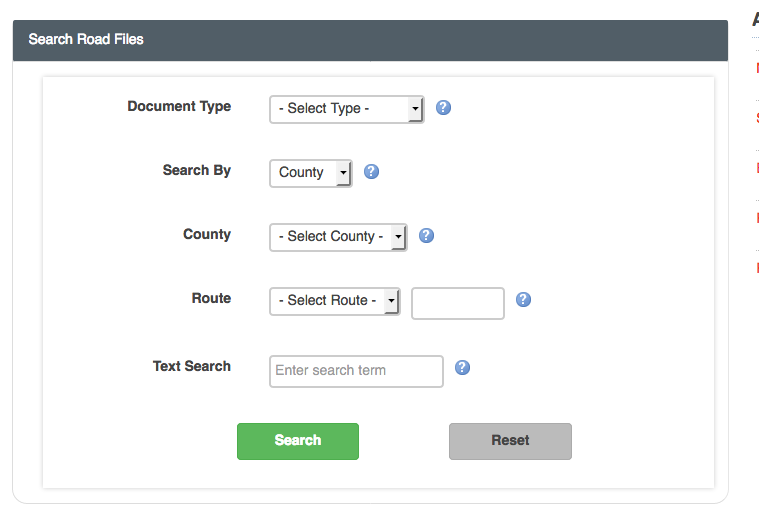Show help for the Text Search field
The height and width of the screenshot is (528, 759).
coord(462,367)
